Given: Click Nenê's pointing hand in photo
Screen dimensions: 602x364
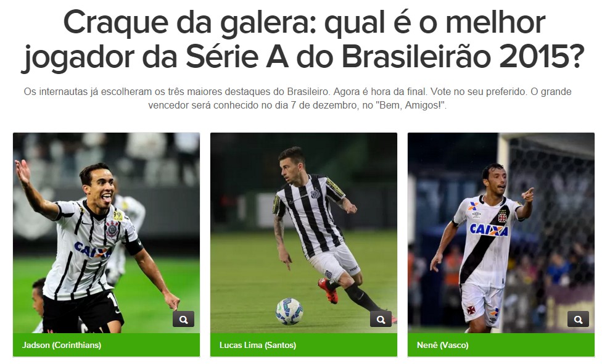Looking at the screenshot, I should [528, 195].
